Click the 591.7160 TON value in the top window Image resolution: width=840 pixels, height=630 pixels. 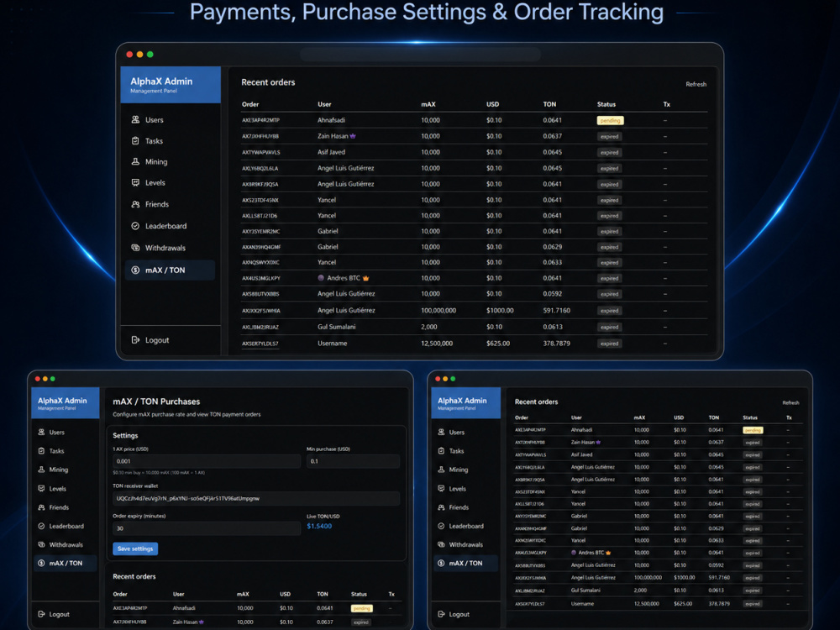pos(557,310)
